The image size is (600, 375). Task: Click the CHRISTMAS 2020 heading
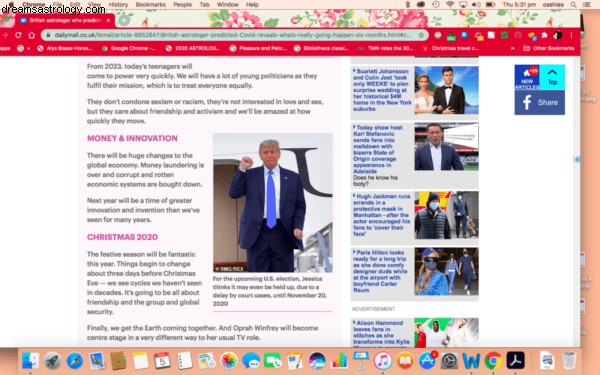coord(122,237)
